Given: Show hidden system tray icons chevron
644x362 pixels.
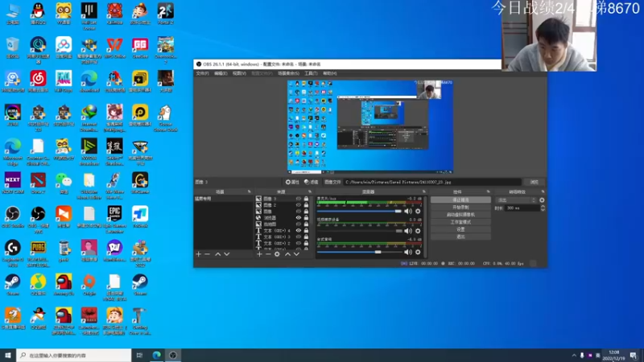Looking at the screenshot, I should 574,356.
